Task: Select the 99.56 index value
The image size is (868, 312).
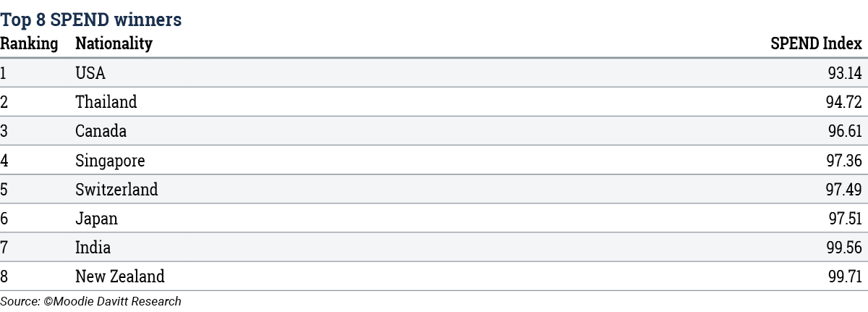Action: pos(844,248)
